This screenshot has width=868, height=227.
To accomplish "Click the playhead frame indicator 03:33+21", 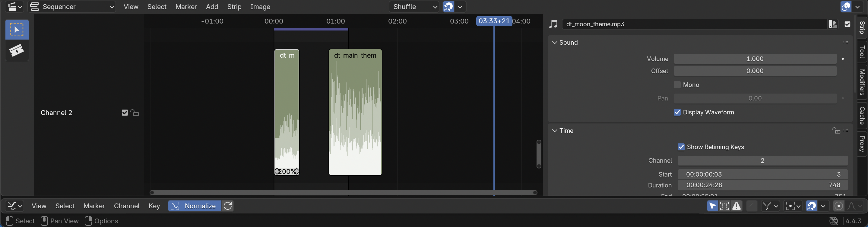I will [x=494, y=21].
